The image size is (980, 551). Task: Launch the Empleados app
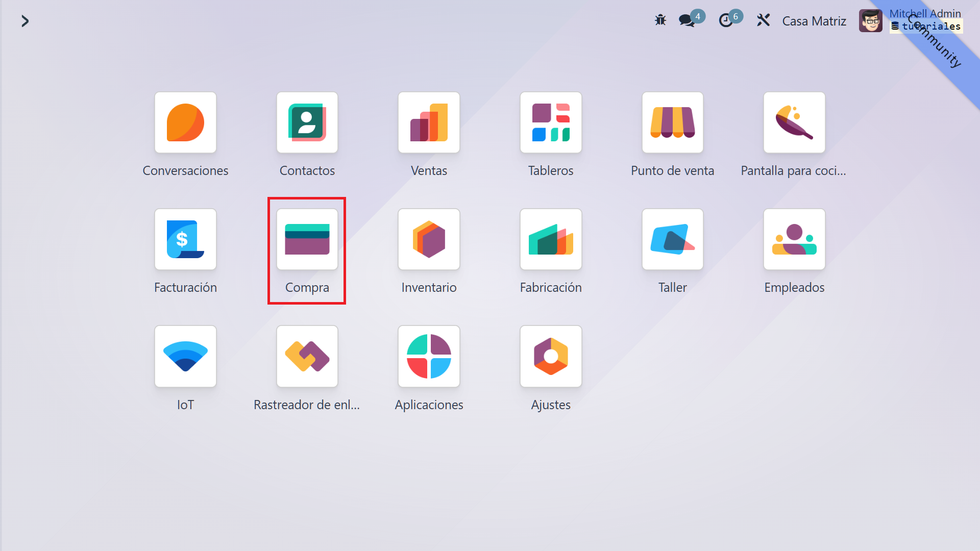click(x=794, y=240)
